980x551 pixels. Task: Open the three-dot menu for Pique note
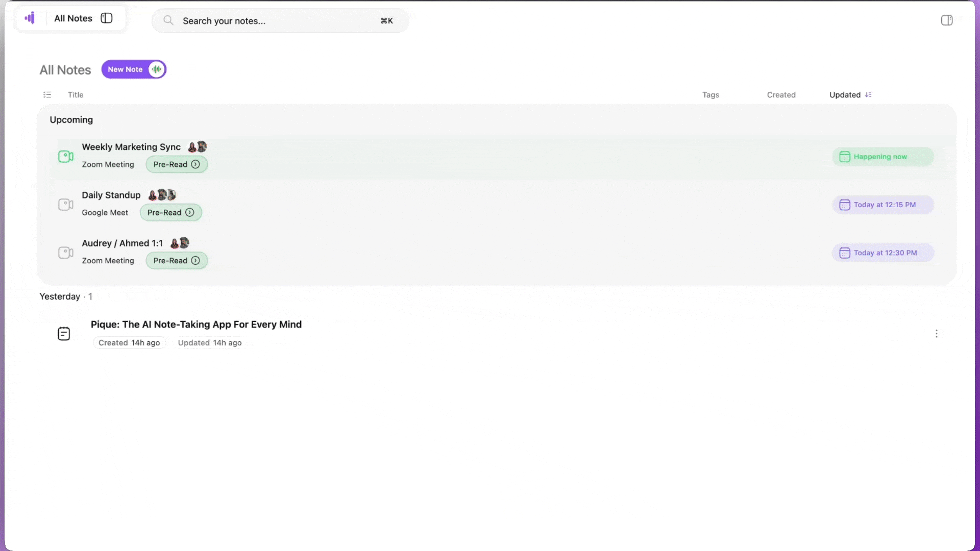[x=936, y=334]
